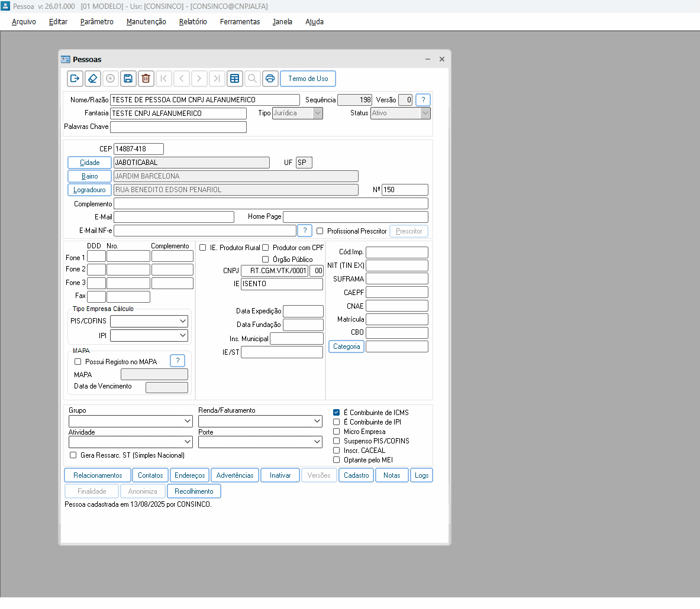Image resolution: width=700 pixels, height=609 pixels.
Task: Minimize the Pessoas window
Action: pos(428,59)
